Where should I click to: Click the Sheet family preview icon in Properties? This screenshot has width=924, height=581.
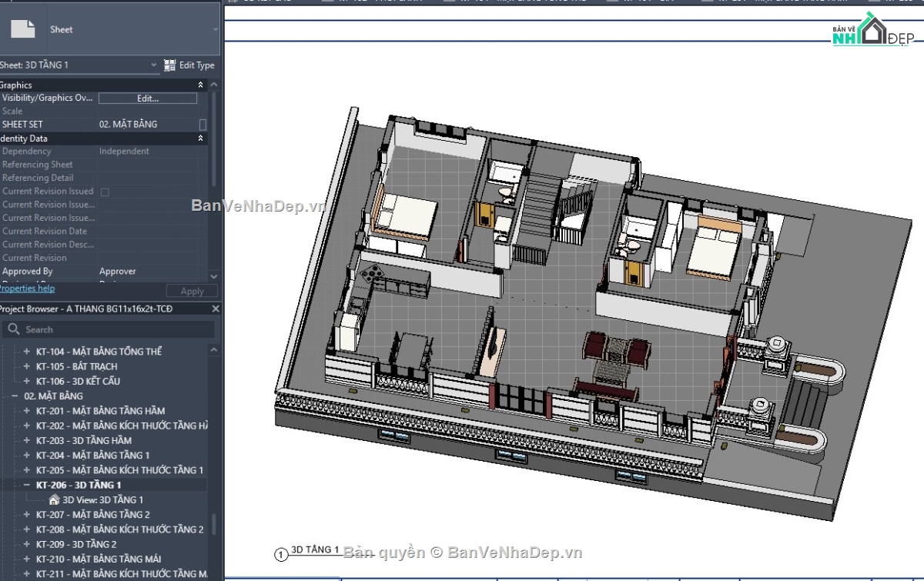coord(23,28)
